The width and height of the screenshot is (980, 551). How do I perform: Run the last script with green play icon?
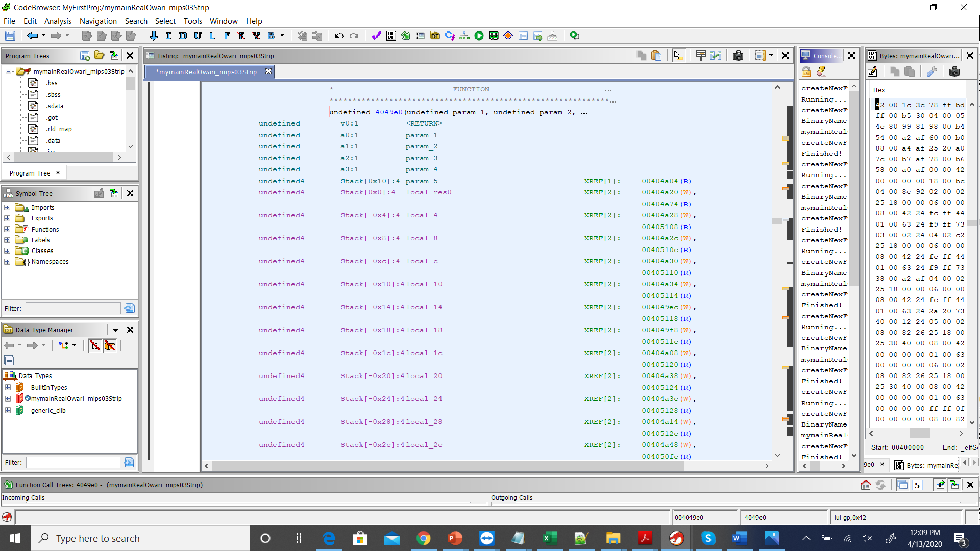click(479, 36)
